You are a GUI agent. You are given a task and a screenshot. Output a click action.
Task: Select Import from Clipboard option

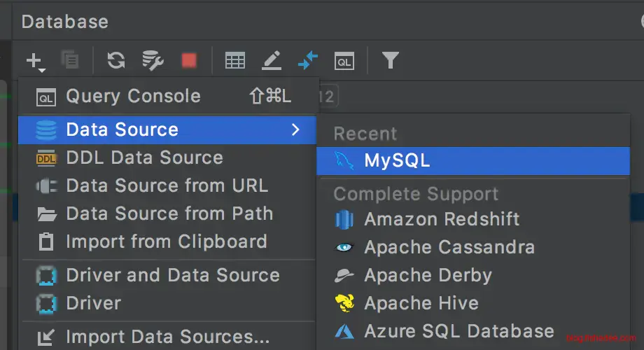pos(166,242)
